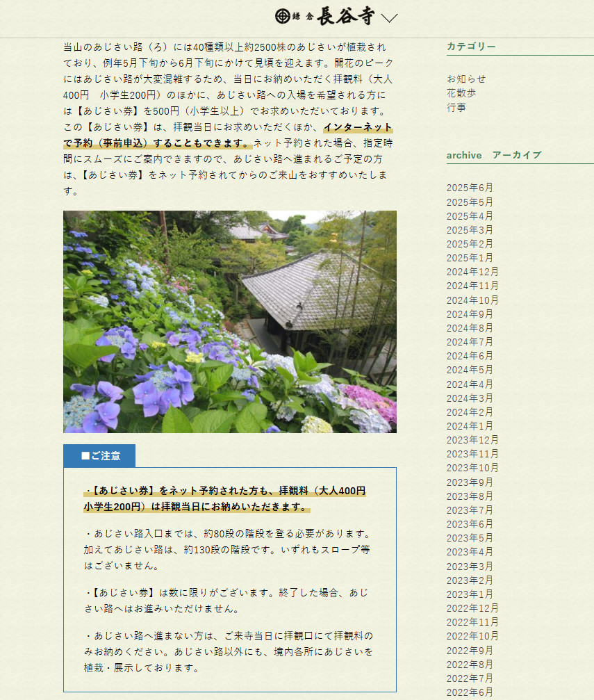Open archive 2025年1月
Viewport: 594px width, 700px height.
coord(470,258)
